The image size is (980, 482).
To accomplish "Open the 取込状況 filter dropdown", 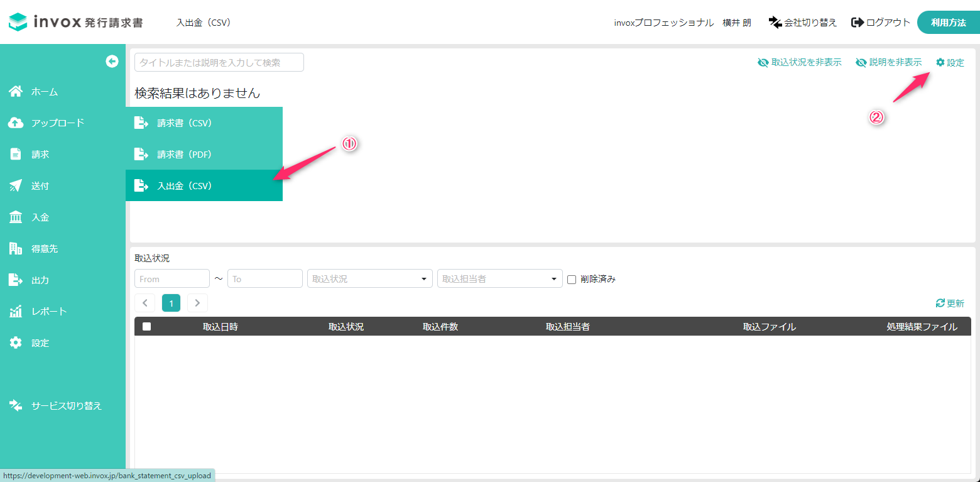I will (x=369, y=279).
